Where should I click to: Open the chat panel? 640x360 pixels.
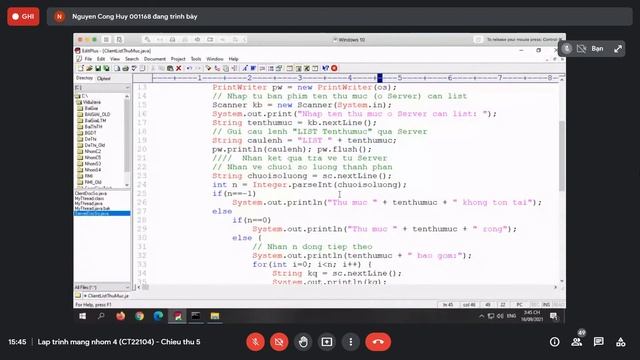pos(599,342)
